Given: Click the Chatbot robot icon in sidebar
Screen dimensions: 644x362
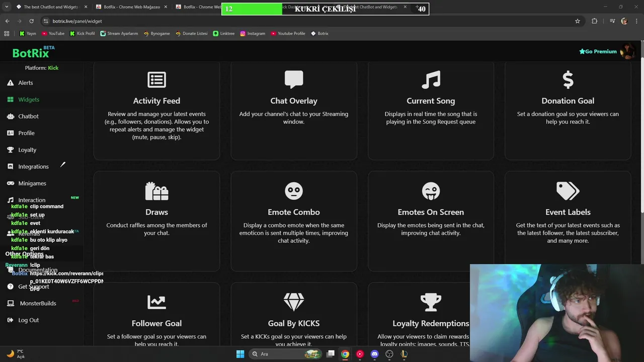Looking at the screenshot, I should tap(11, 116).
